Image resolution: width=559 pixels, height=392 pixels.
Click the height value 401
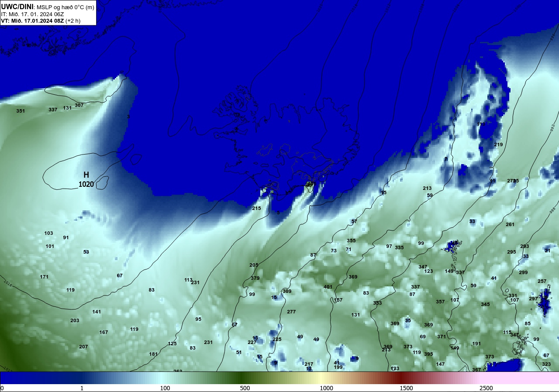pyautogui.click(x=328, y=287)
